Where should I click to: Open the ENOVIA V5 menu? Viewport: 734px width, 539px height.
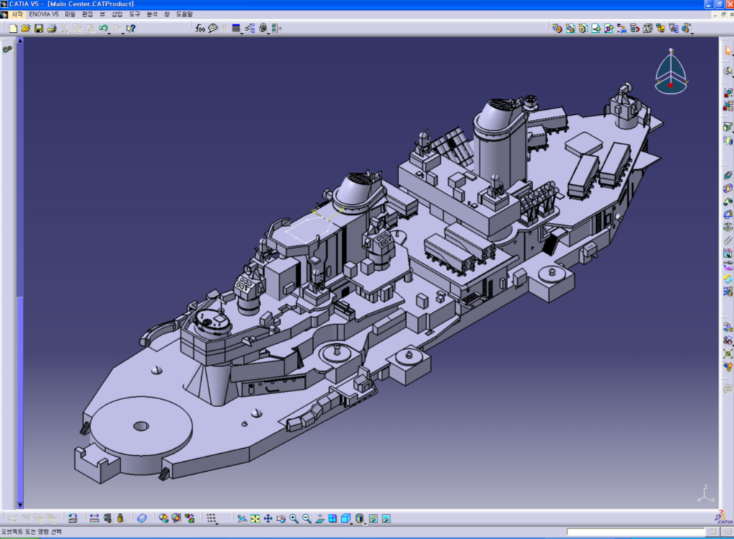pyautogui.click(x=44, y=15)
